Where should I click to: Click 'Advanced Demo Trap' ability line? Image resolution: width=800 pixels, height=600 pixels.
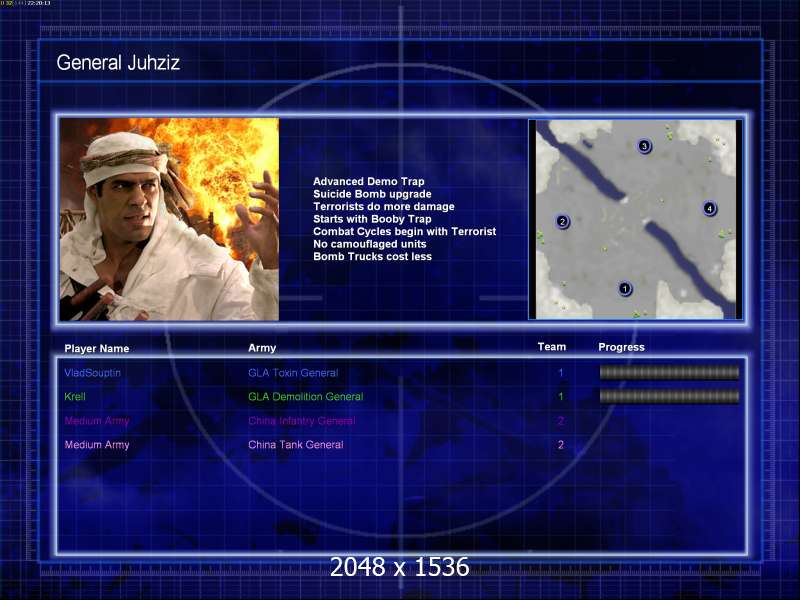(368, 182)
